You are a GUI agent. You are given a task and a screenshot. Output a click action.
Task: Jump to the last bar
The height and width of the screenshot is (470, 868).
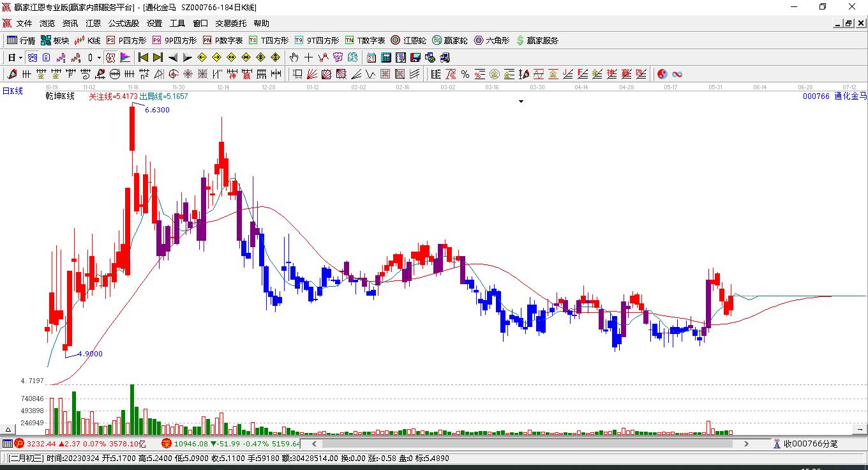(158, 57)
